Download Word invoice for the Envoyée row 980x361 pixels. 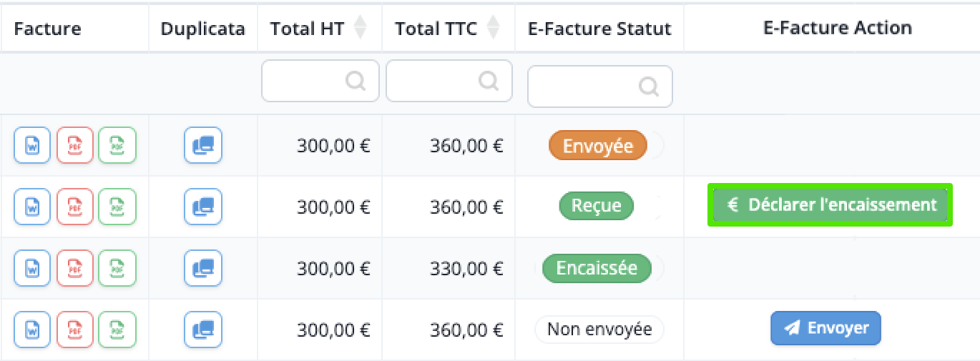pos(32,146)
